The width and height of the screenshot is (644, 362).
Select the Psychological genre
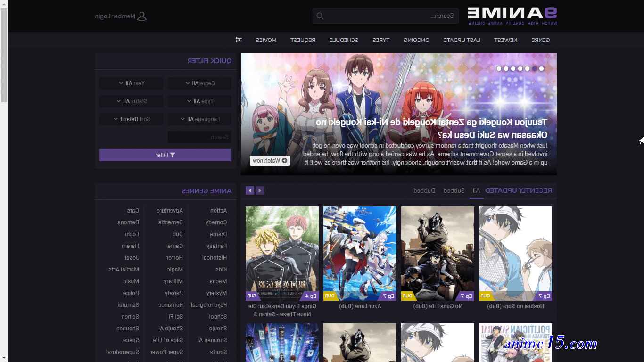[209, 305]
